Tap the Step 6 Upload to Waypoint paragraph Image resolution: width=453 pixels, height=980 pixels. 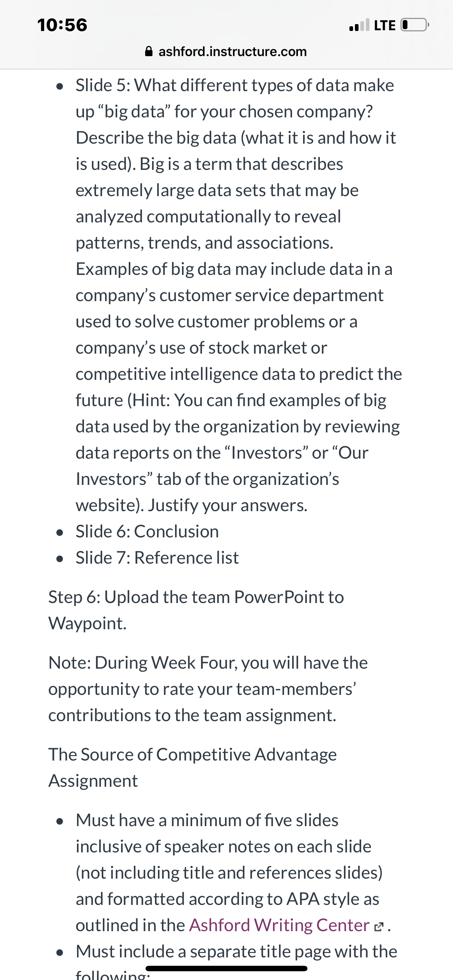(196, 610)
